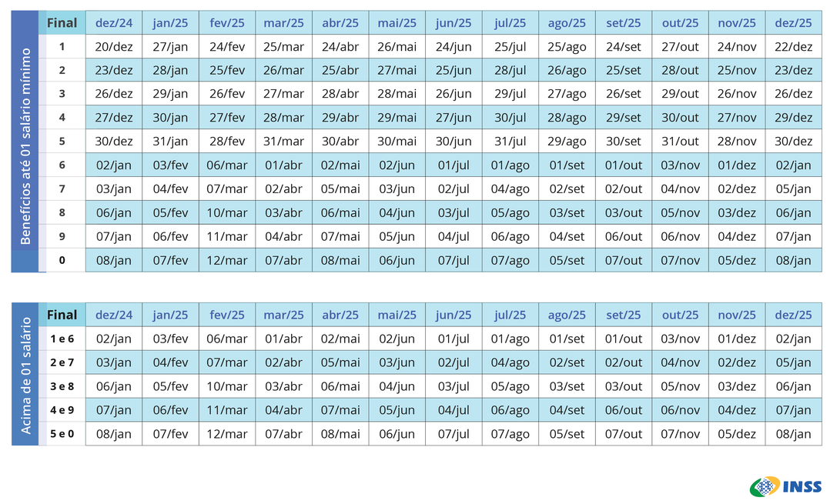
Task: Select the '29/dez' date
Action: (x=794, y=118)
